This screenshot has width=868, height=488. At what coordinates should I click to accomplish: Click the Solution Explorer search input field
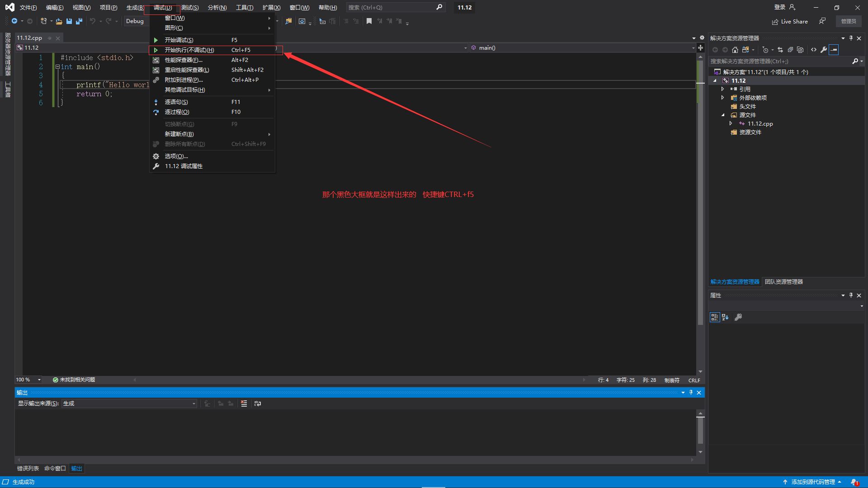click(x=780, y=61)
